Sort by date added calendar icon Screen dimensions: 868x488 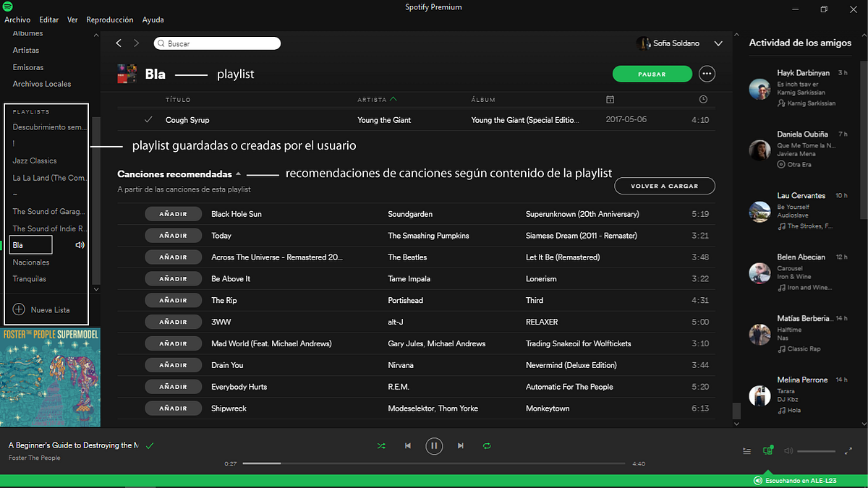[x=610, y=99]
